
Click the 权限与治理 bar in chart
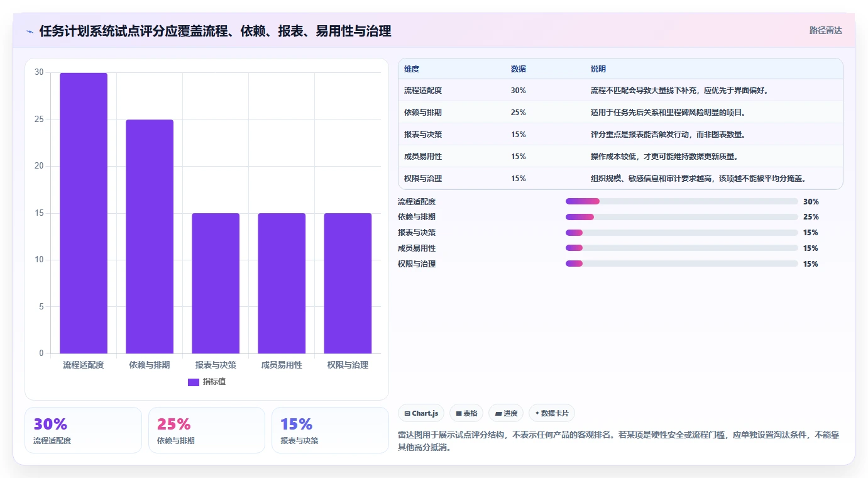pos(348,283)
